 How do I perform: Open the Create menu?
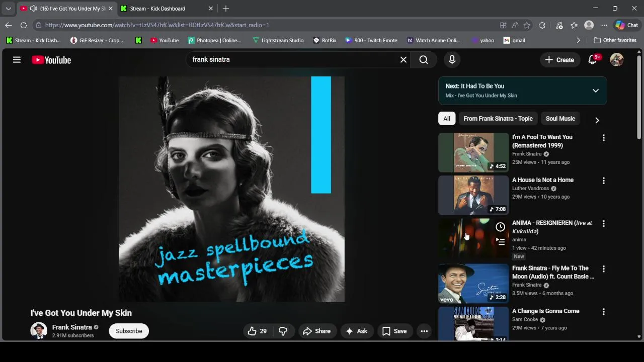(559, 60)
